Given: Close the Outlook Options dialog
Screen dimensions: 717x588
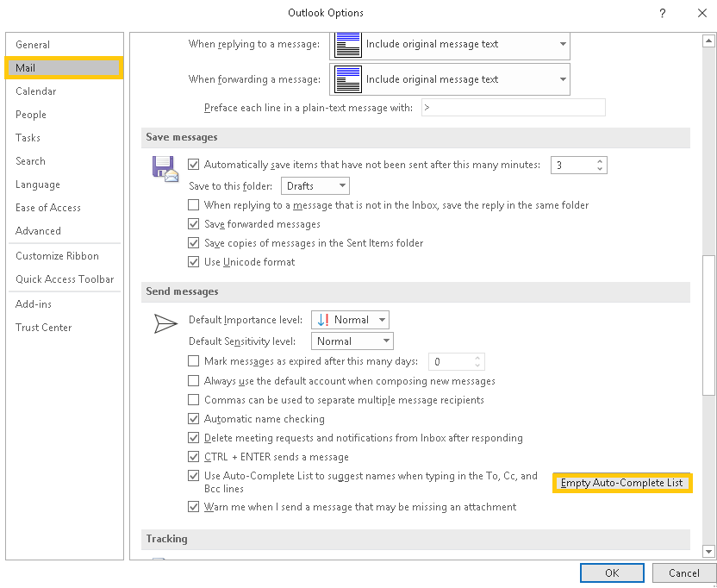Looking at the screenshot, I should click(x=701, y=13).
